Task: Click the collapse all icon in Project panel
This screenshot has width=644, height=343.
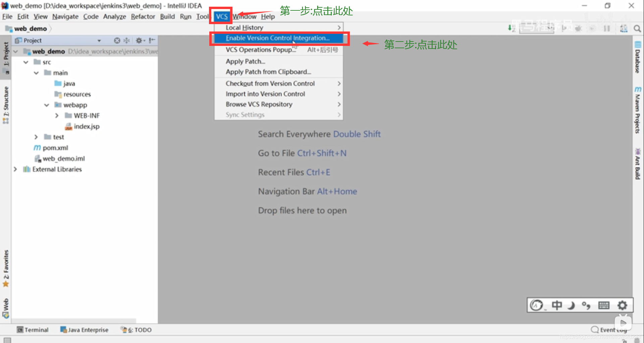Action: pyautogui.click(x=126, y=41)
